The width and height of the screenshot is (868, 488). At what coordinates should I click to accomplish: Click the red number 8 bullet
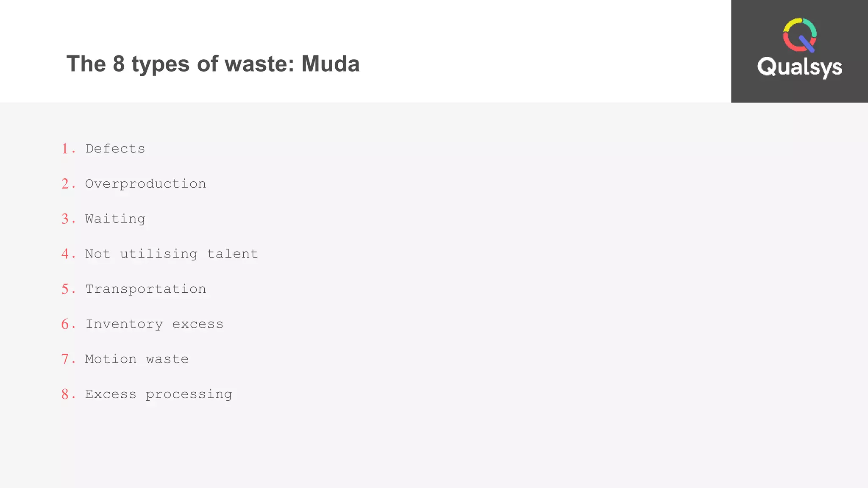pyautogui.click(x=65, y=394)
